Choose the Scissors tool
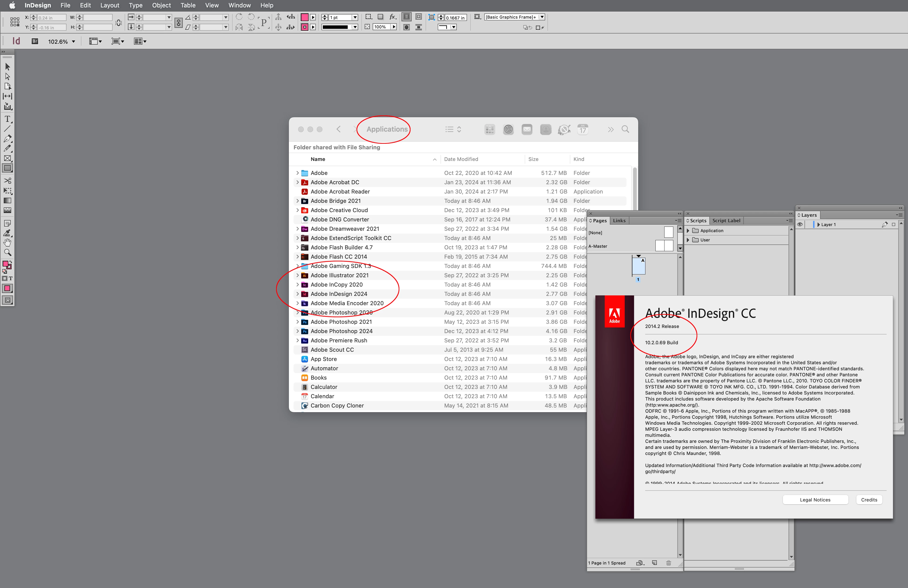The image size is (908, 588). (x=7, y=180)
